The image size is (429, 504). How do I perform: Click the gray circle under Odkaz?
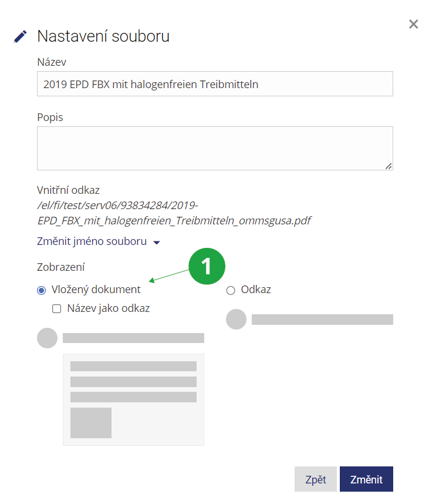[236, 320]
